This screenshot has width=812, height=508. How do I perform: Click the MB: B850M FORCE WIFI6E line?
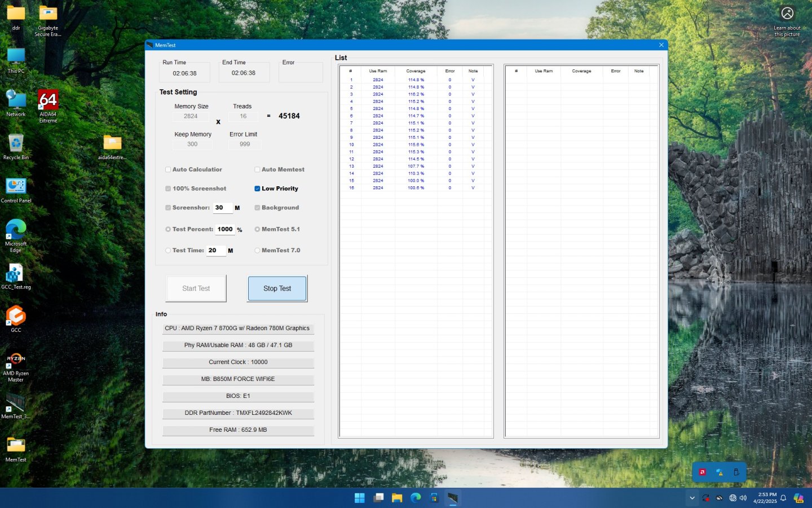238,379
